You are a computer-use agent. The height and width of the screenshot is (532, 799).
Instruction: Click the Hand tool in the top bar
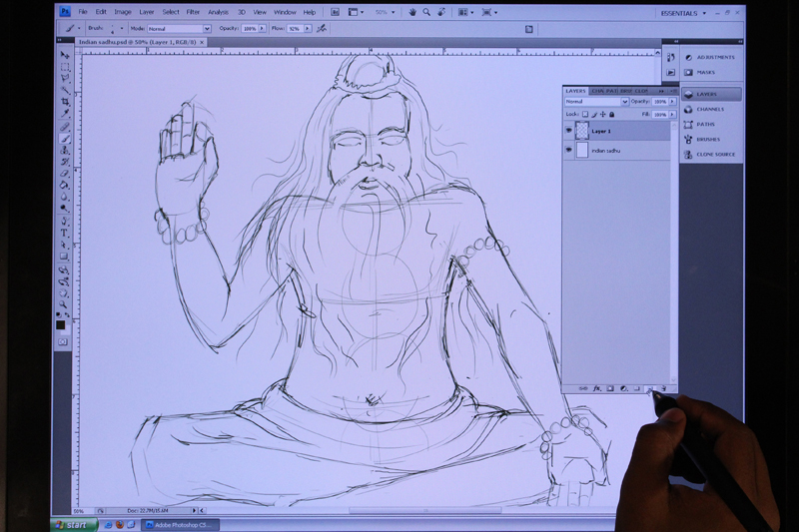(412, 12)
